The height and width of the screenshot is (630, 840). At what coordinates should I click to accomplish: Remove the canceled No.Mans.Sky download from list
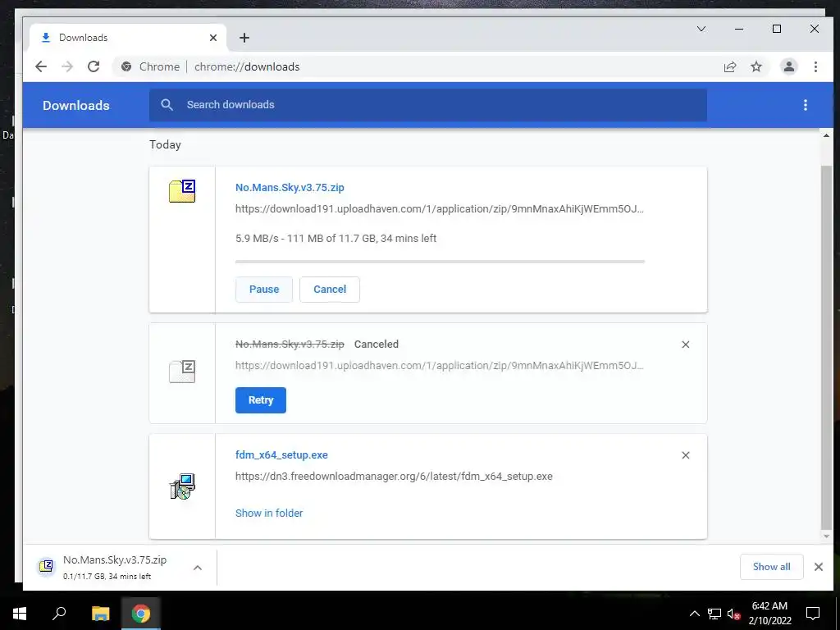tap(686, 345)
